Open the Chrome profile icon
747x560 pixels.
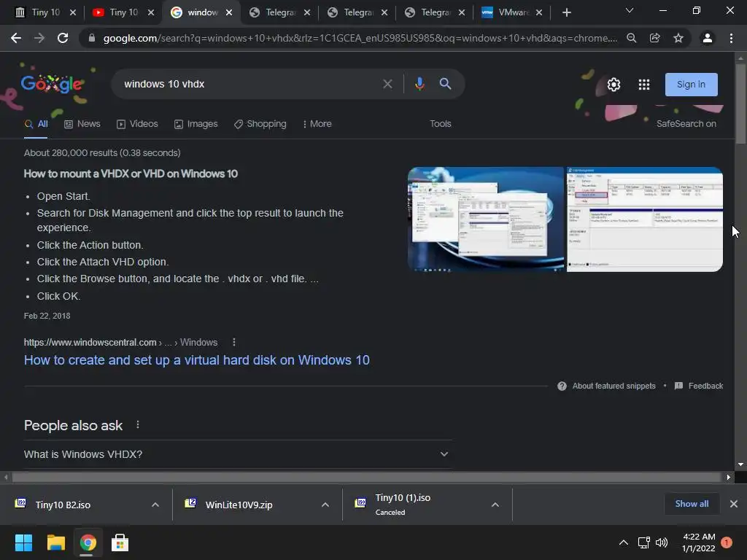(708, 38)
